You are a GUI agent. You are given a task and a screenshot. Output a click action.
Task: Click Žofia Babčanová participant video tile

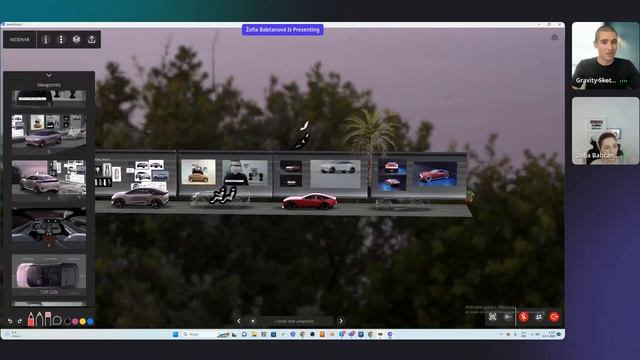[605, 131]
